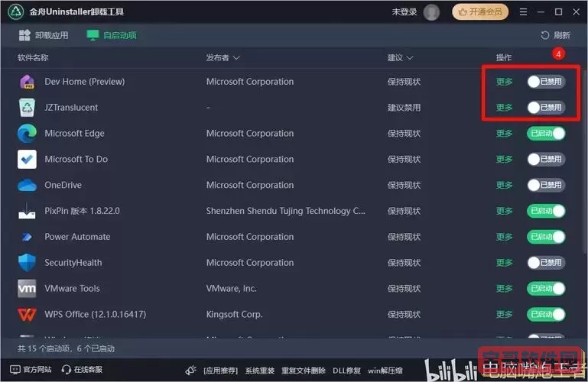Open the DLL修复 link
588x382 pixels.
(346, 371)
